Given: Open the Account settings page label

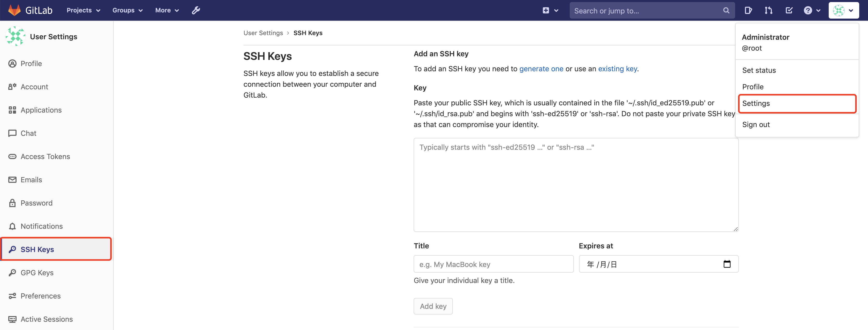Looking at the screenshot, I should pyautogui.click(x=34, y=87).
